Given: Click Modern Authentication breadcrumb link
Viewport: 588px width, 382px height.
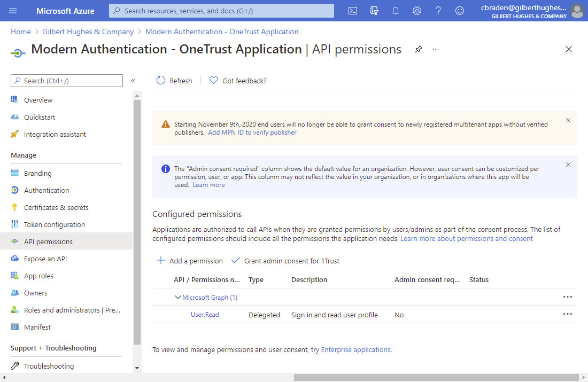Looking at the screenshot, I should 222,32.
